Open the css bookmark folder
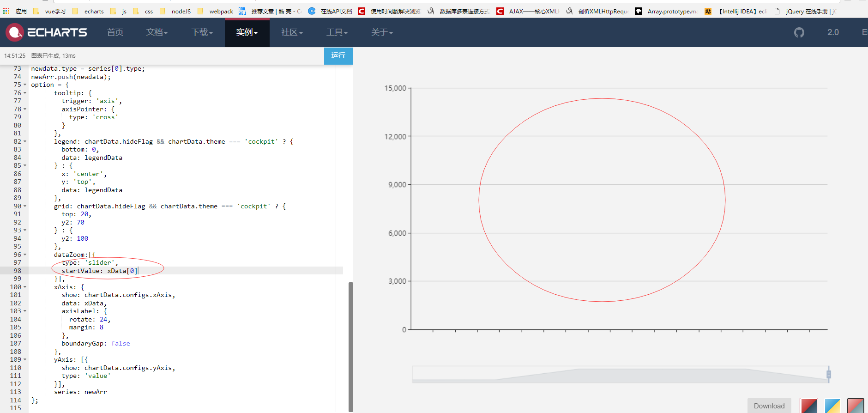Viewport: 868px width, 413px height. (x=143, y=11)
